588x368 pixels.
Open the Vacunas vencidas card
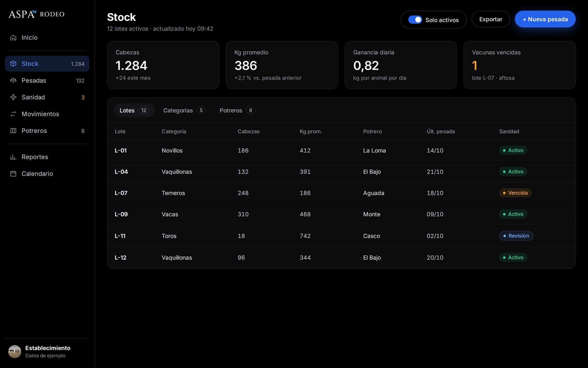pos(519,65)
